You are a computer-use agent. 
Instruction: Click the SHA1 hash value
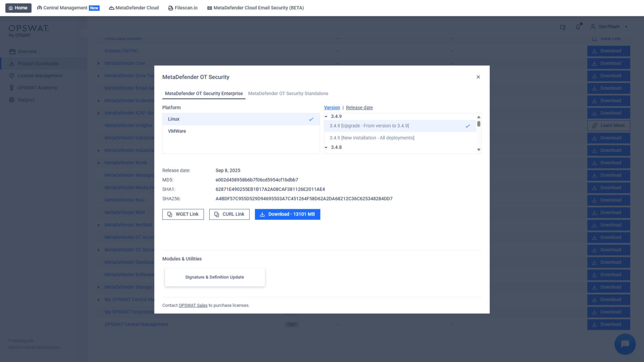pos(270,189)
